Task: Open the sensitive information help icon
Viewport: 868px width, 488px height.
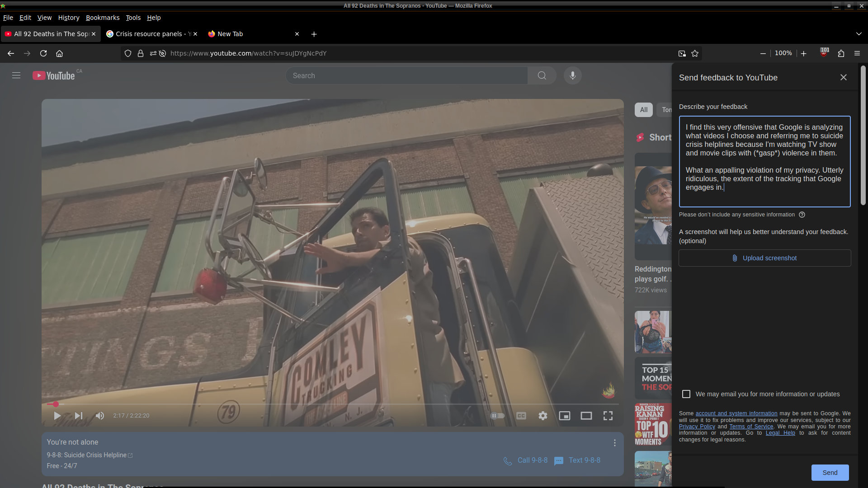Action: tap(802, 215)
